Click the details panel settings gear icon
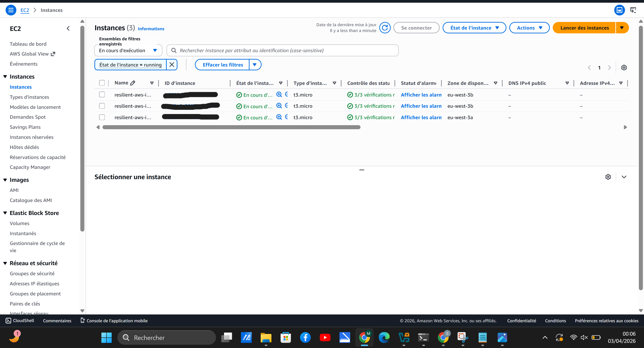The width and height of the screenshot is (644, 348). click(608, 177)
